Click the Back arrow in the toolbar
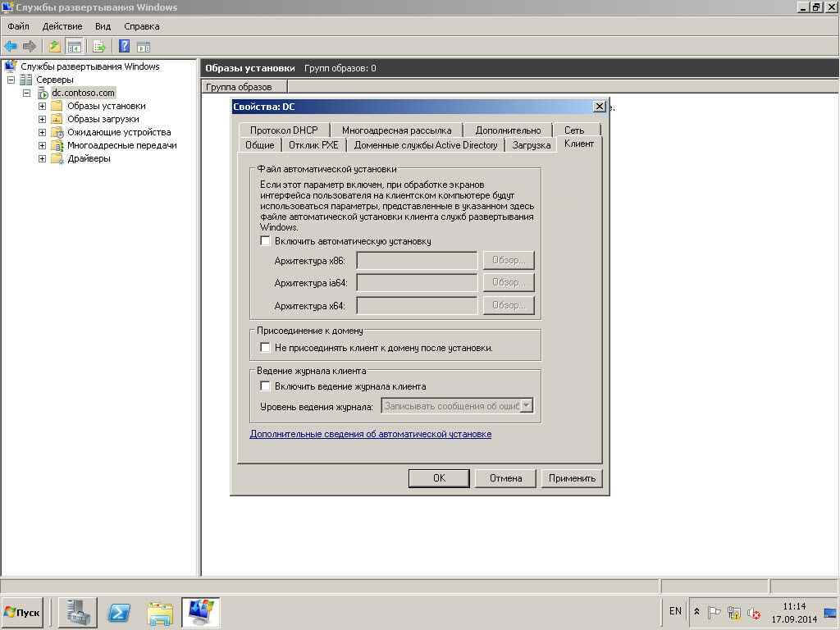Image resolution: width=840 pixels, height=630 pixels. click(x=10, y=47)
